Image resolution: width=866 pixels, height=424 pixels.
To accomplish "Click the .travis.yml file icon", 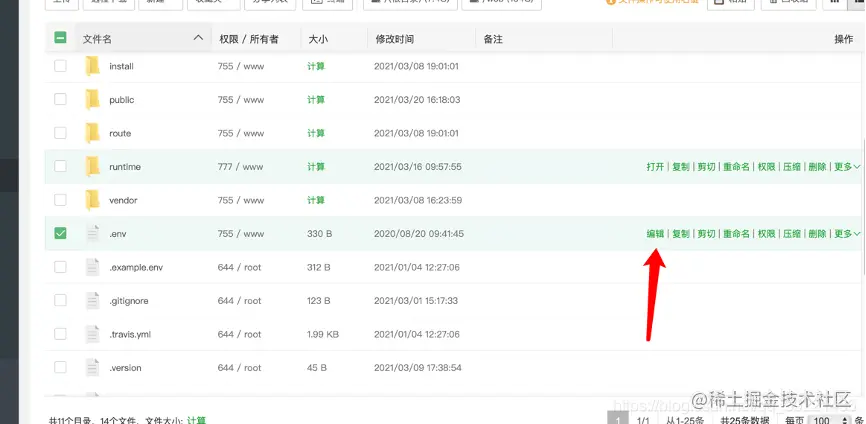I will (92, 334).
